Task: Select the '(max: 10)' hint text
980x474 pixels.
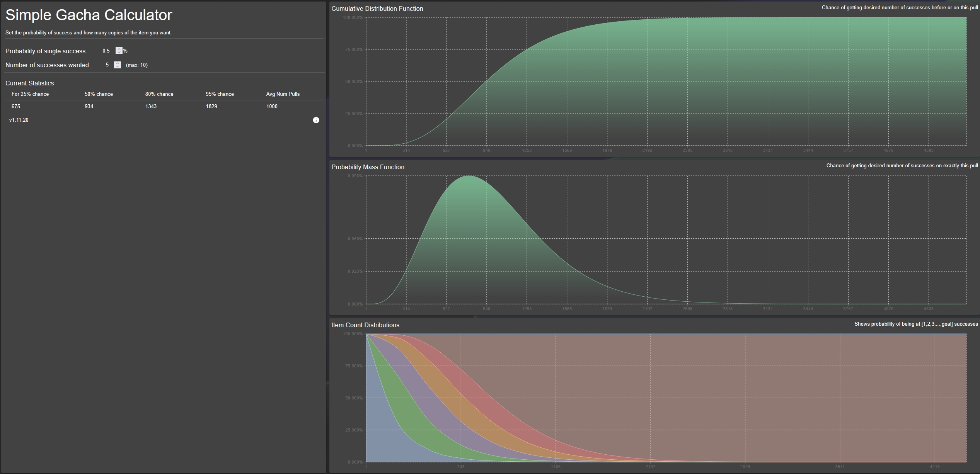Action: [x=137, y=65]
